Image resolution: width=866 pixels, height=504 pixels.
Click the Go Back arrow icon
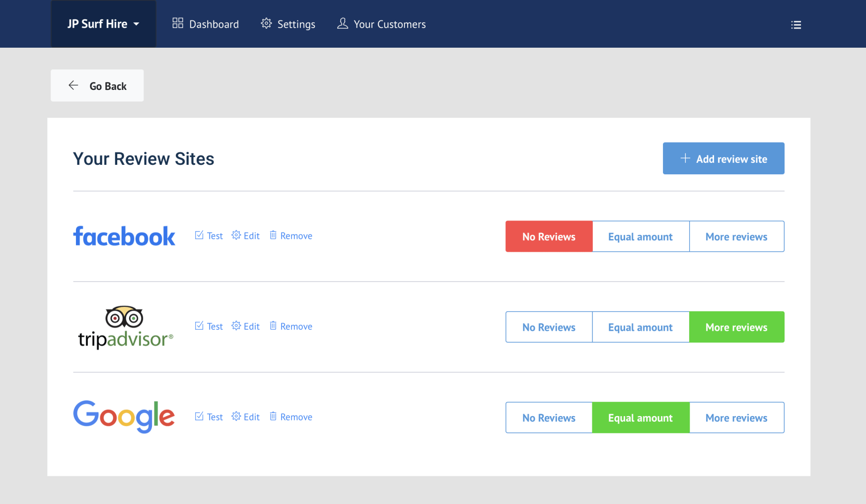click(73, 85)
